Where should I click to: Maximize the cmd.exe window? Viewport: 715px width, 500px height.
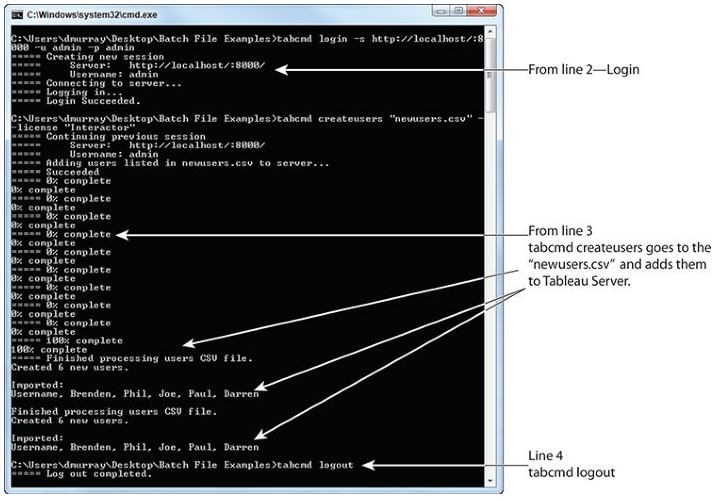click(x=458, y=11)
